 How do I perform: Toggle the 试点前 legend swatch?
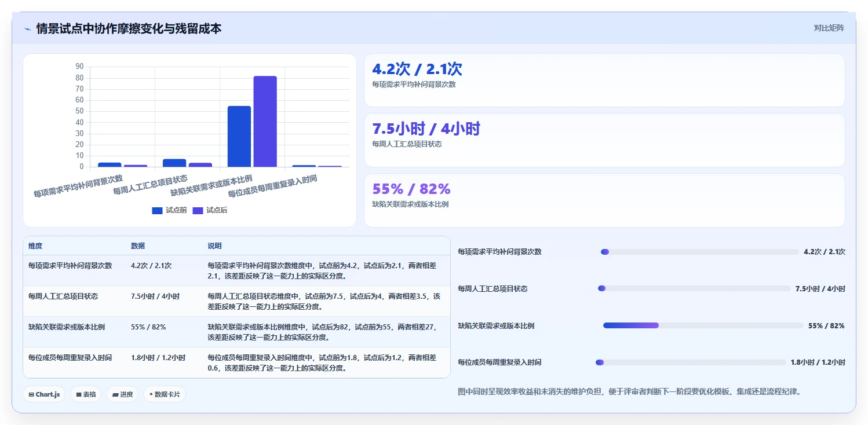[157, 210]
